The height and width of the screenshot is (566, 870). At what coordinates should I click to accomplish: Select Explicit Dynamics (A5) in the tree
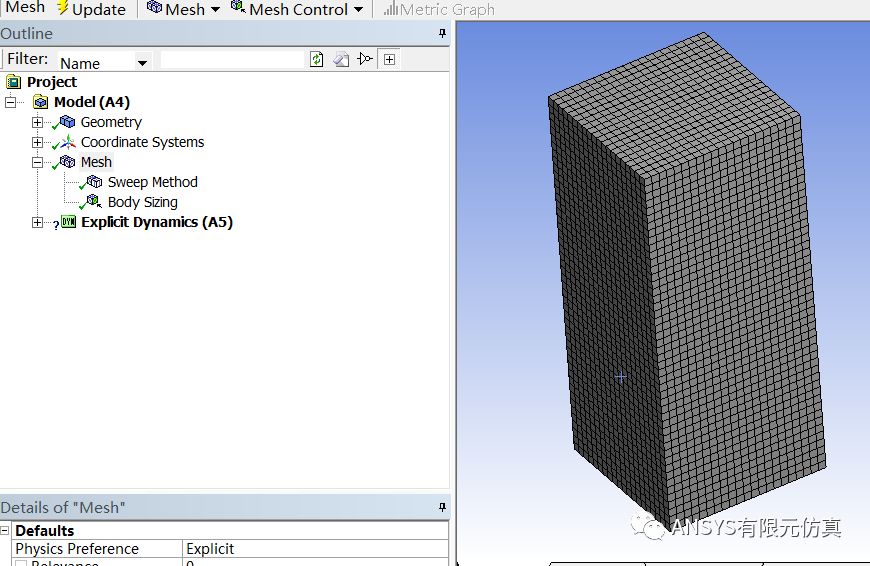[157, 222]
